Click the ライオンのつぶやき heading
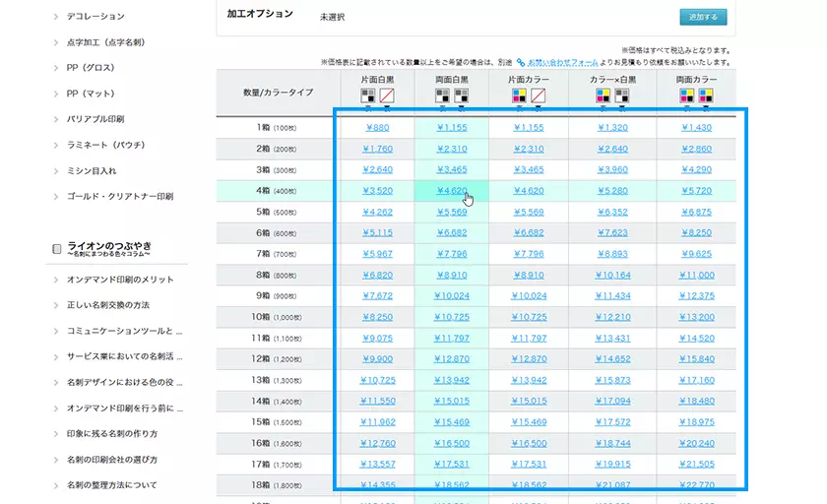Viewport: 827px width, 504px height. pyautogui.click(x=109, y=246)
